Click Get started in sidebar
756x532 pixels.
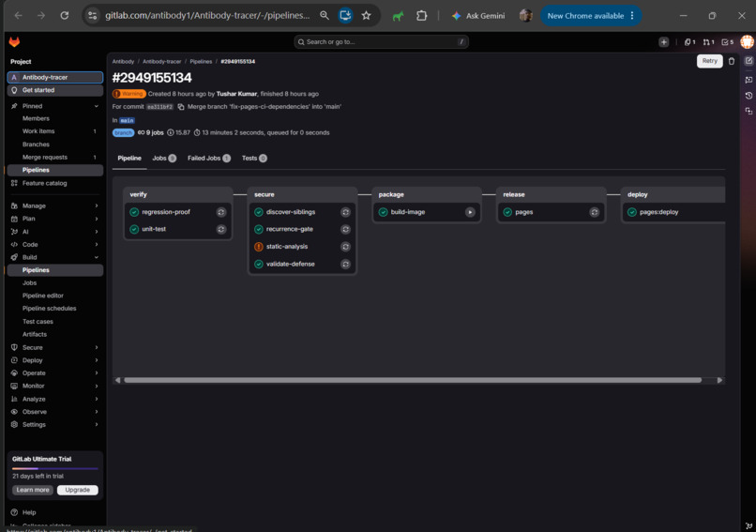pyautogui.click(x=55, y=90)
